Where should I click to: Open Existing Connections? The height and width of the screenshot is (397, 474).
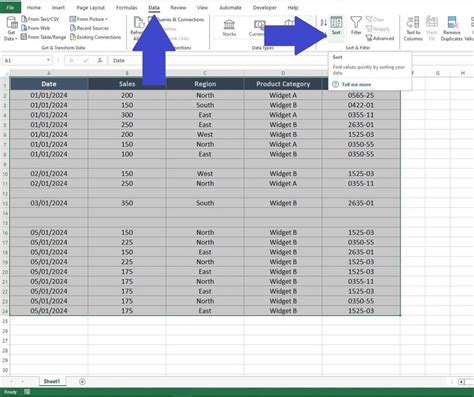[x=95, y=37]
